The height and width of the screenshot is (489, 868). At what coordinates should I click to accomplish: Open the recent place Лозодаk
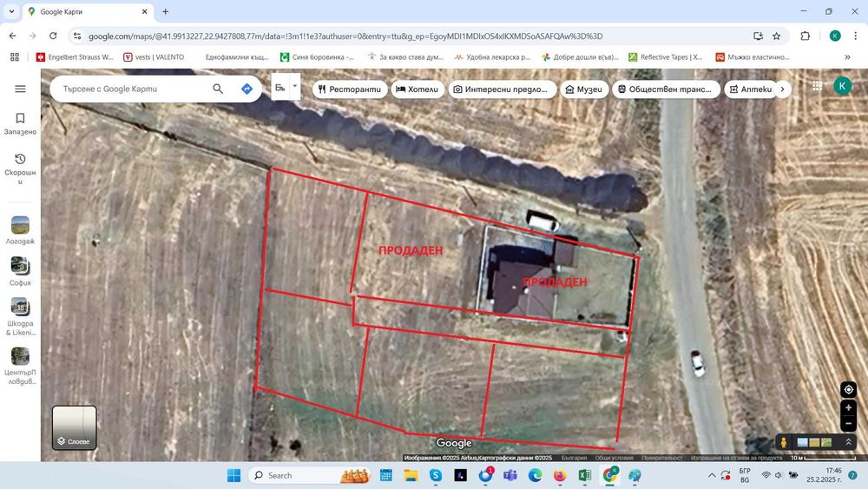(x=20, y=230)
